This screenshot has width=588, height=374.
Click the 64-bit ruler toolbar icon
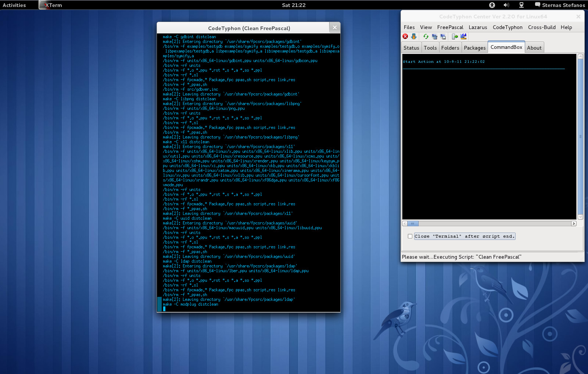point(463,36)
